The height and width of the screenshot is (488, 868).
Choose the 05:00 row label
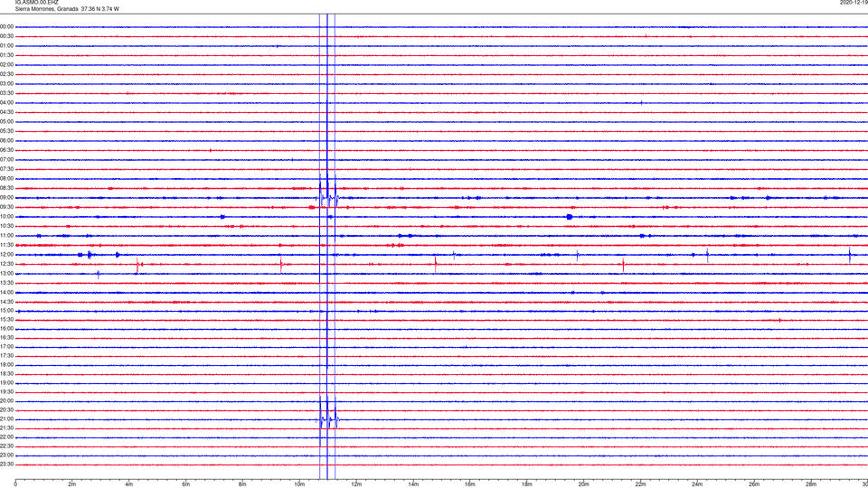coord(6,122)
